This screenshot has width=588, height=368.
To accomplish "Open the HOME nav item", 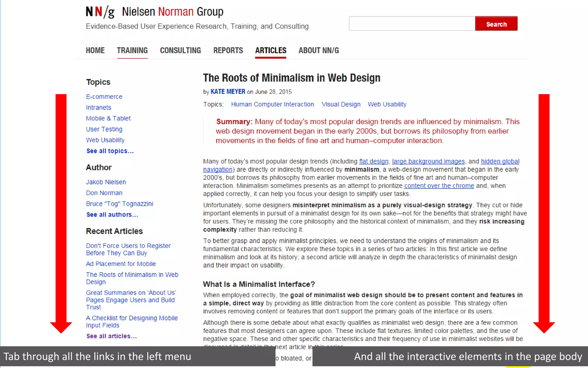I will tap(95, 51).
